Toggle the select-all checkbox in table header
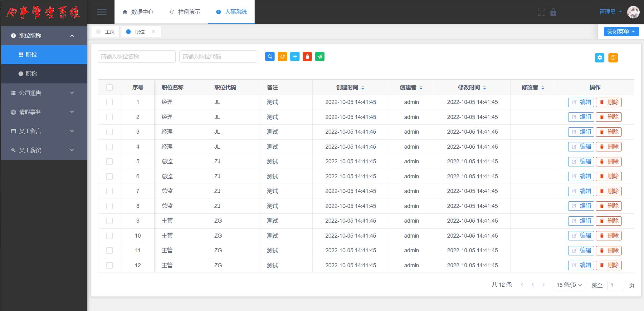This screenshot has height=311, width=644. tap(110, 87)
